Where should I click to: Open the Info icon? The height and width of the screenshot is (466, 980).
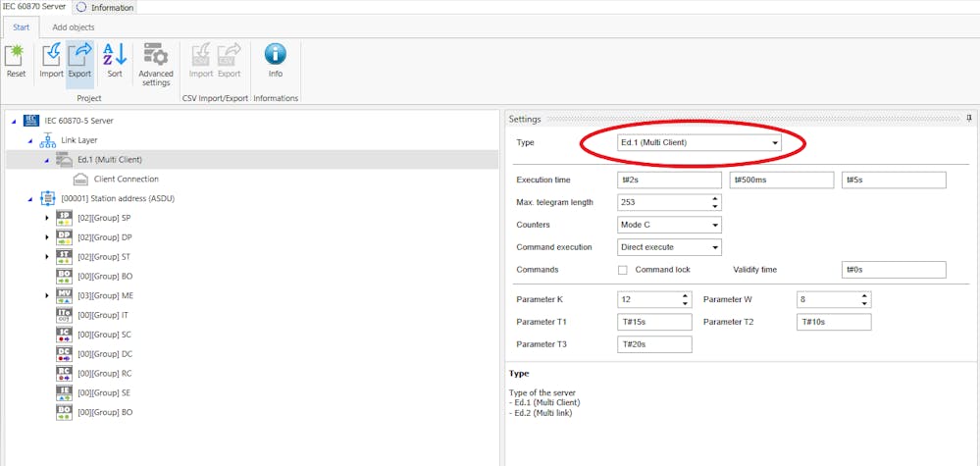click(275, 54)
